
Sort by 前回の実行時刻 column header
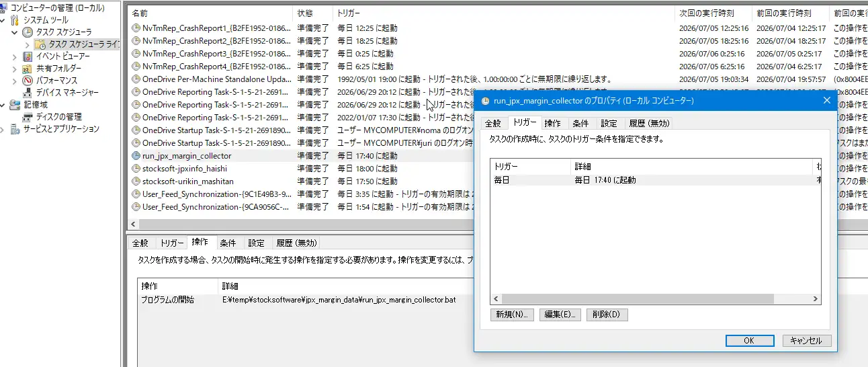point(791,13)
